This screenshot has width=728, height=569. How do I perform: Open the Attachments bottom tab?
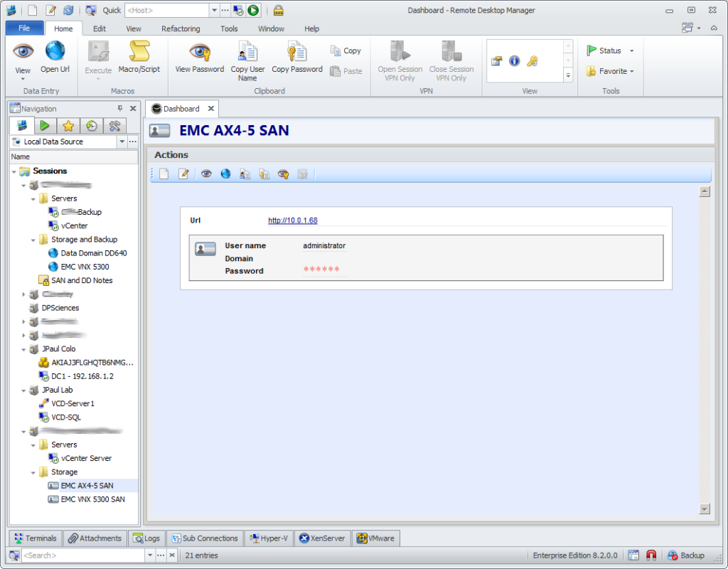tap(95, 538)
